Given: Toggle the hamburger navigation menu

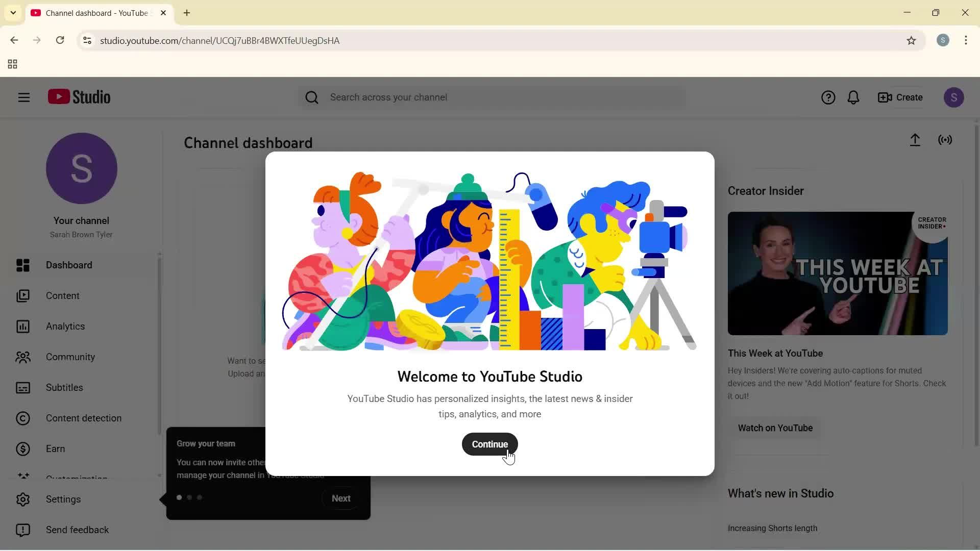Looking at the screenshot, I should coord(24,97).
